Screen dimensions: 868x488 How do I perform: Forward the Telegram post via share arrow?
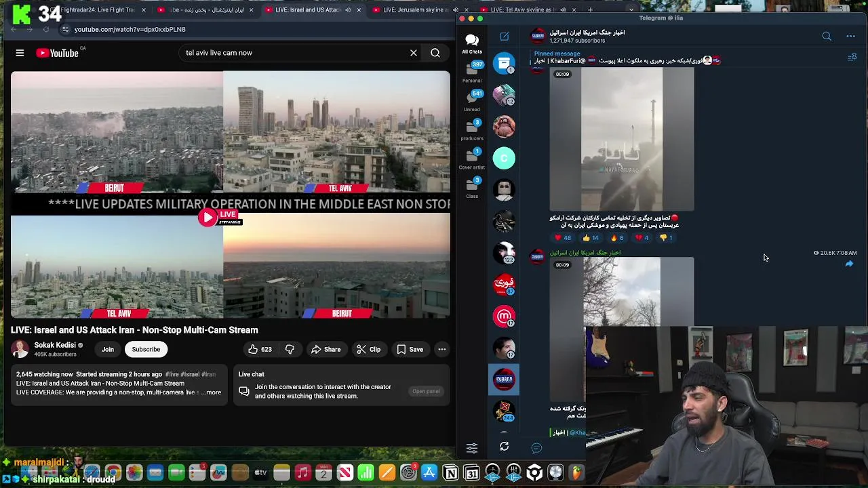pos(849,264)
